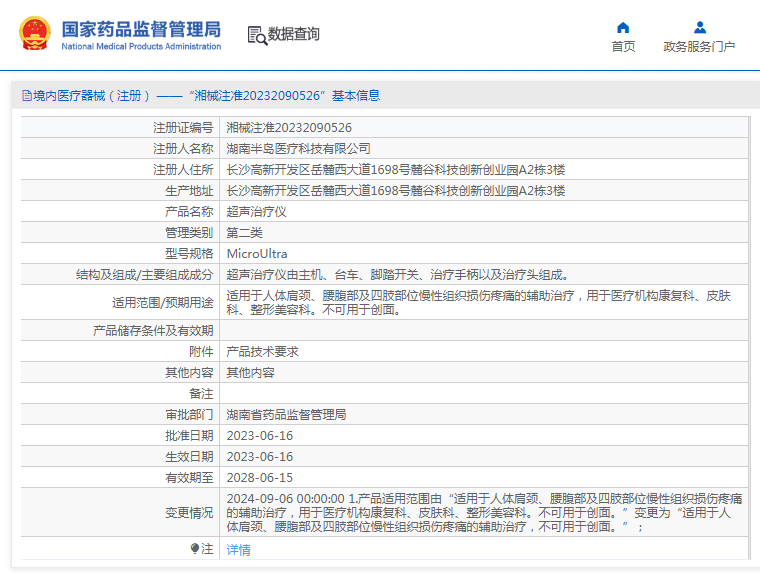760x574 pixels.
Task: Click the 审批部门 row label
Action: [x=190, y=415]
